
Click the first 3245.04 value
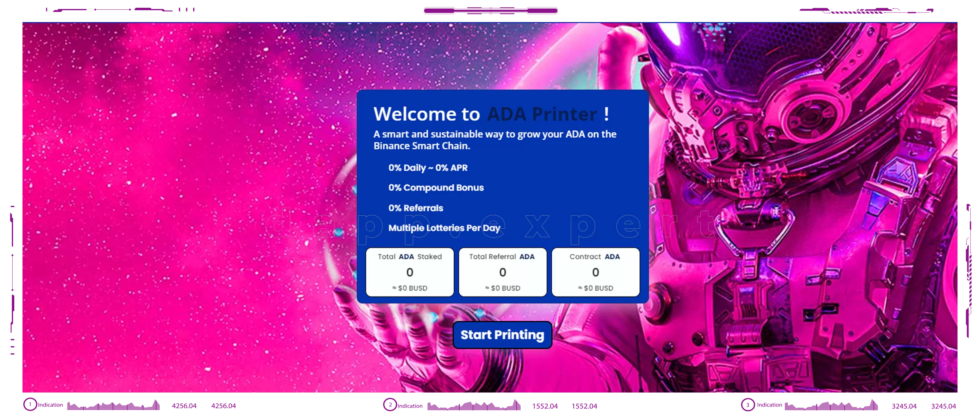(904, 406)
